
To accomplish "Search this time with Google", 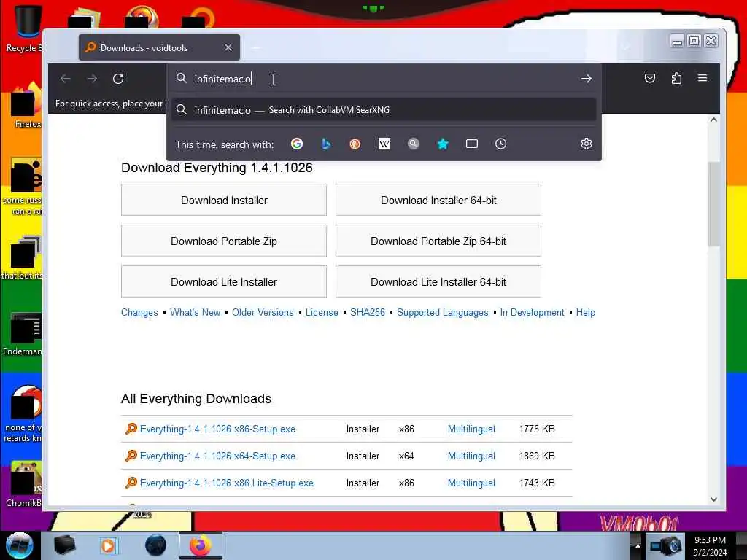I will (x=297, y=144).
